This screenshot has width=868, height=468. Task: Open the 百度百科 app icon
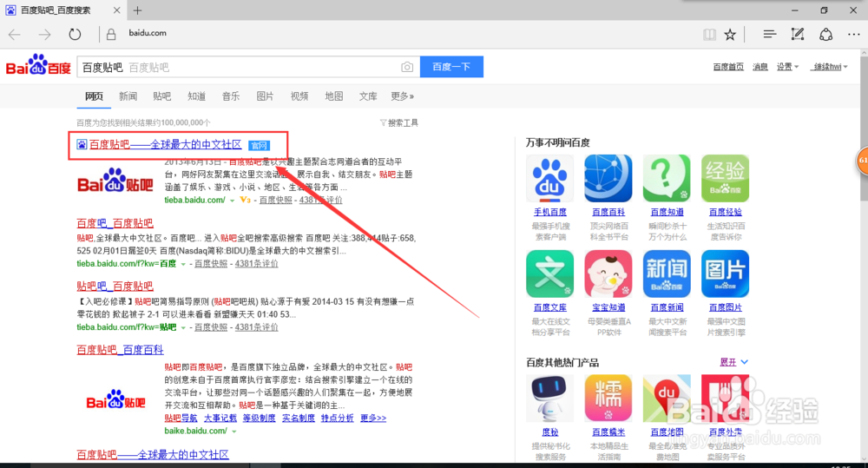coord(608,178)
